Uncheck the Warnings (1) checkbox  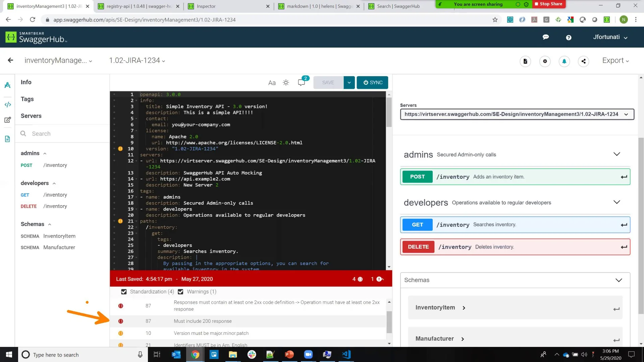[x=180, y=292]
